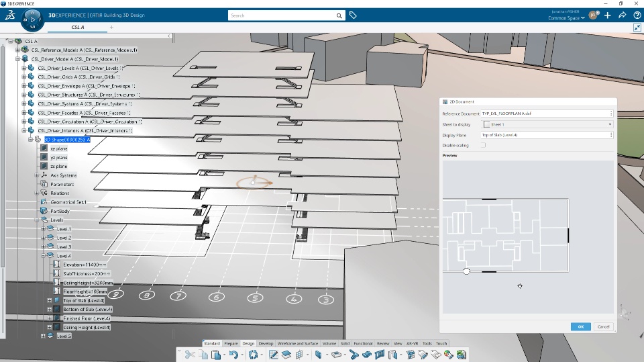644x362 pixels.
Task: Click the Undo arrow icon
Action: click(233, 355)
